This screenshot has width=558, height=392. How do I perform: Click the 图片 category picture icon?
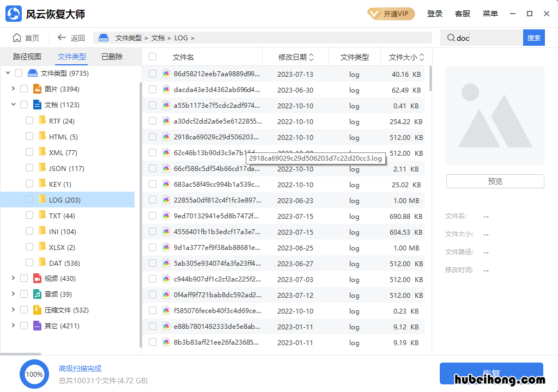[38, 89]
